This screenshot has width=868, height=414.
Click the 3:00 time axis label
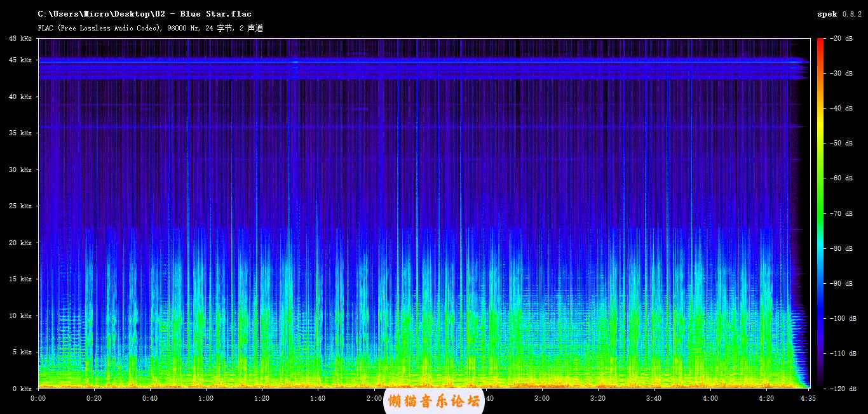point(542,398)
